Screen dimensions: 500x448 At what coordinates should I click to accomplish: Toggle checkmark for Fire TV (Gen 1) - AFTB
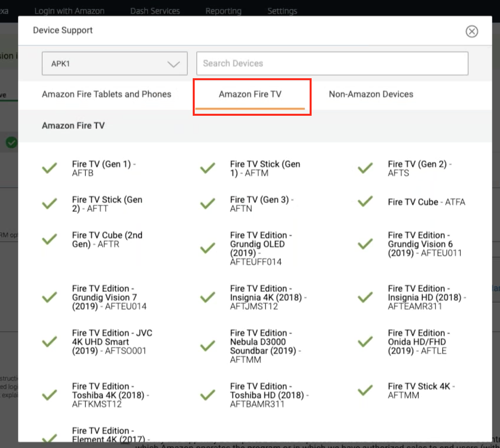coord(50,168)
